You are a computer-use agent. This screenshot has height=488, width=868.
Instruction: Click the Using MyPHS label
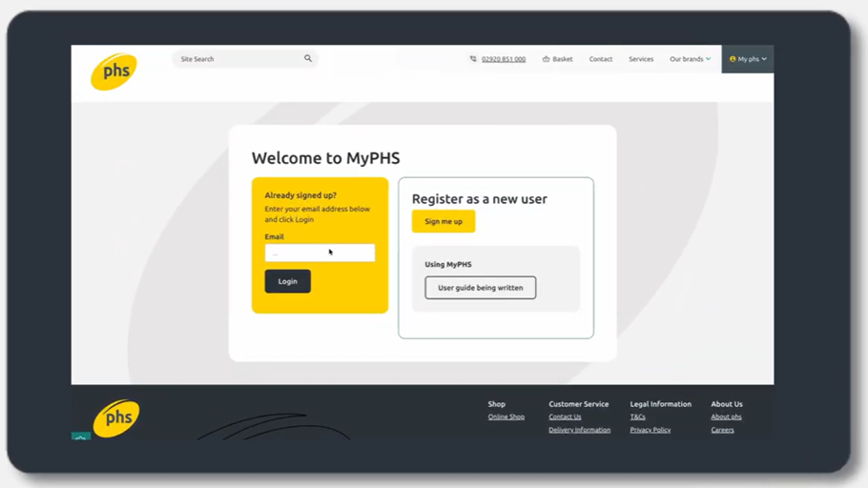point(448,264)
